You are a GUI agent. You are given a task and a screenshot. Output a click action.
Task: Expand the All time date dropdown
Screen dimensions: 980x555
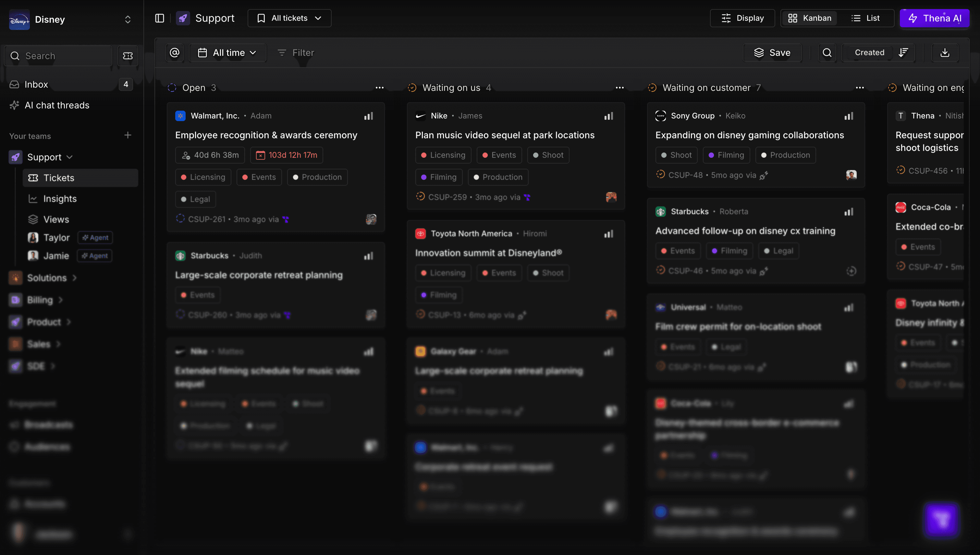227,53
